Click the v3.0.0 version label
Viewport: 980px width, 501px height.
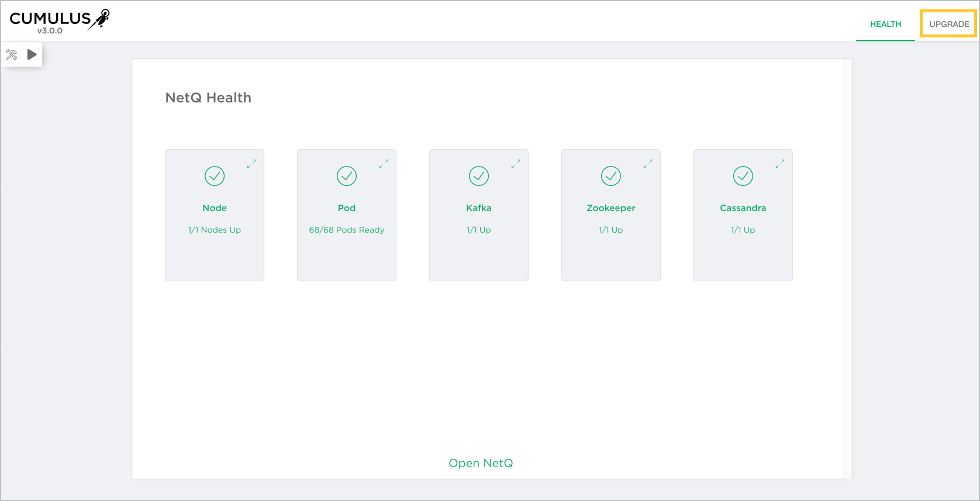point(50,31)
